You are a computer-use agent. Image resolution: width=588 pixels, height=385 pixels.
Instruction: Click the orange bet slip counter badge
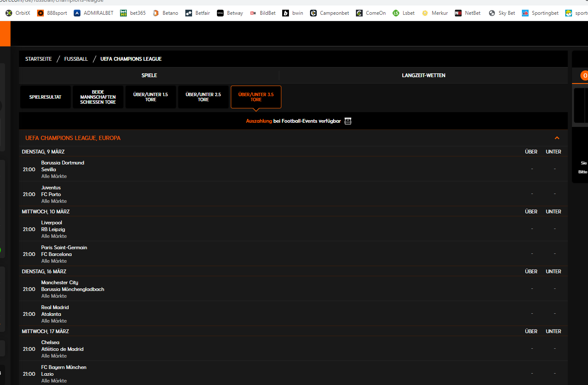coord(585,75)
